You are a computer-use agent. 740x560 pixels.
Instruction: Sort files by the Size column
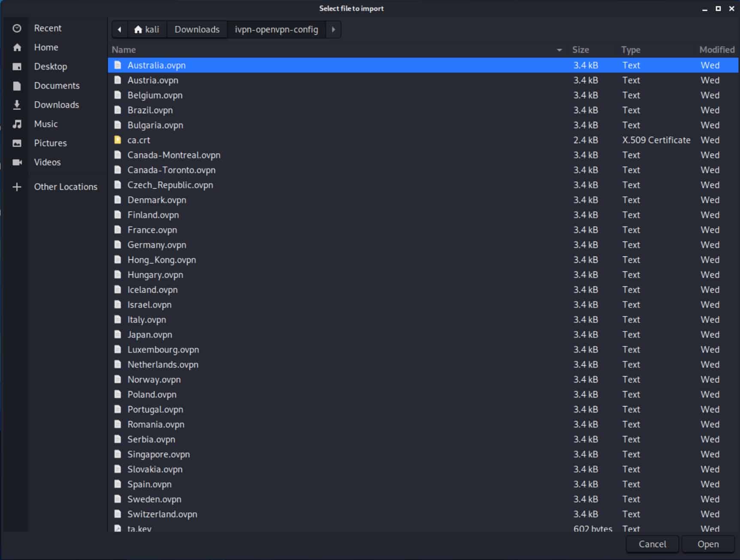pyautogui.click(x=581, y=50)
